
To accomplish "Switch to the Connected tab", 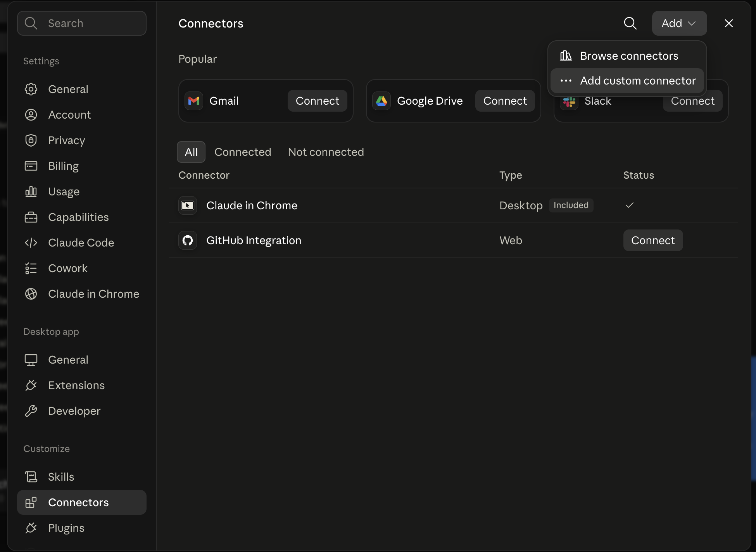I will (x=243, y=152).
